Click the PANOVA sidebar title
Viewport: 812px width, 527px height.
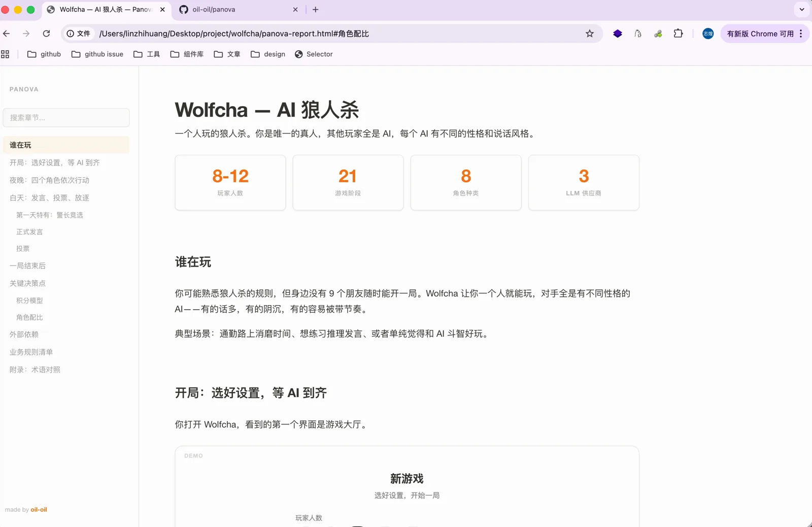click(24, 89)
